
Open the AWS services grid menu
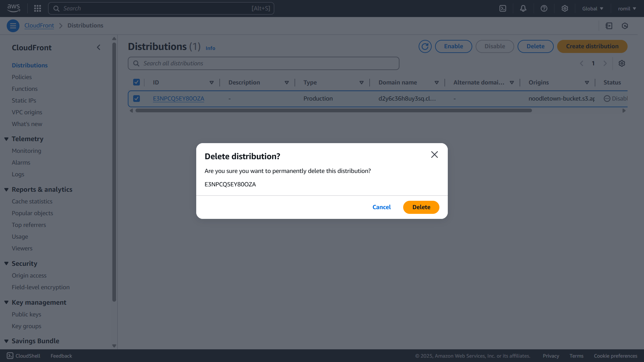pos(38,8)
